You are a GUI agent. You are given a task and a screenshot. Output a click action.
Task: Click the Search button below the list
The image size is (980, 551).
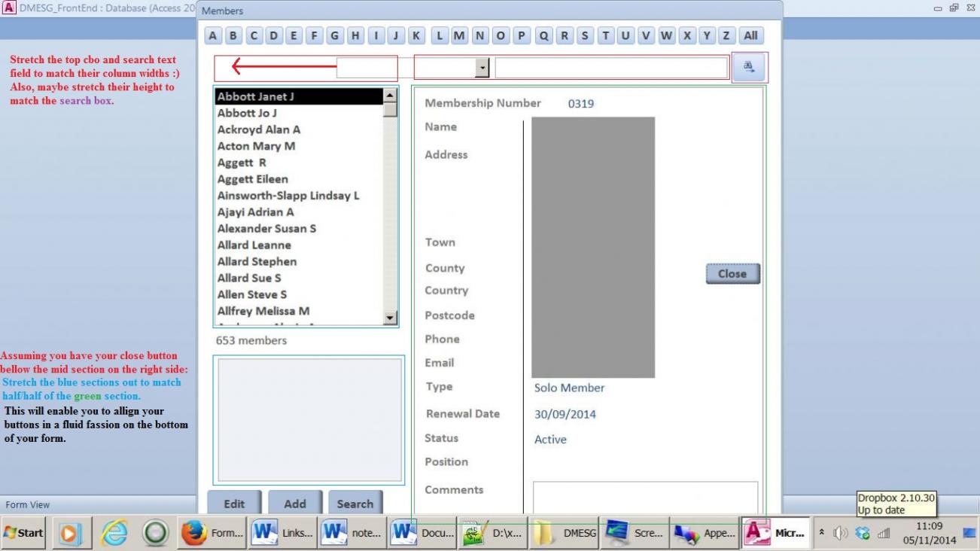[355, 504]
